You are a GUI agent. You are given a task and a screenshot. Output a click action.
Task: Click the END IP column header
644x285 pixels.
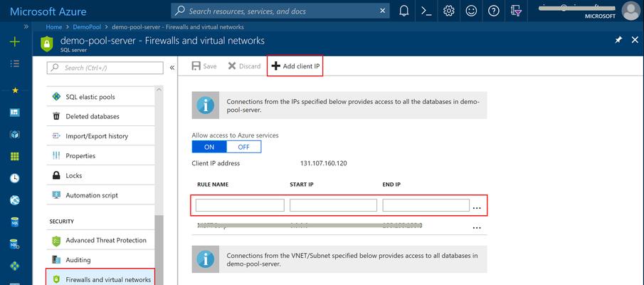tap(391, 185)
